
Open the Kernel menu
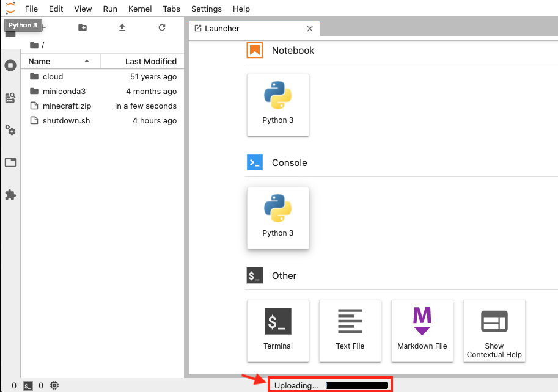(141, 9)
